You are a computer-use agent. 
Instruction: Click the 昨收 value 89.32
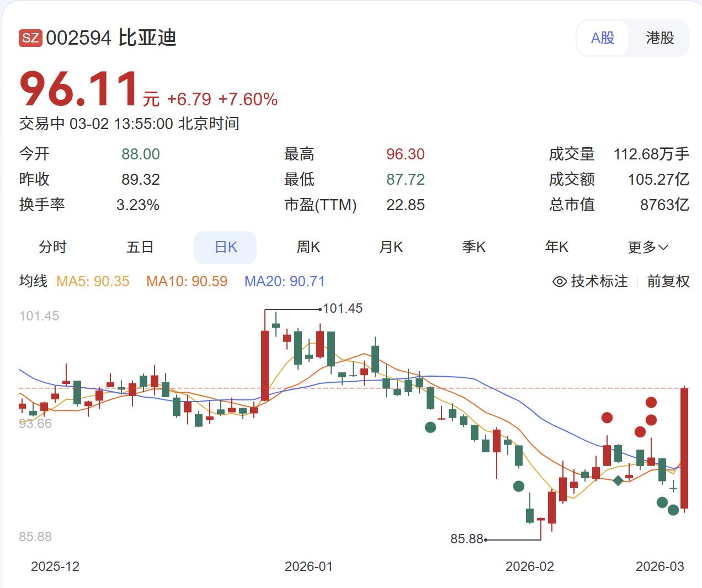click(141, 180)
